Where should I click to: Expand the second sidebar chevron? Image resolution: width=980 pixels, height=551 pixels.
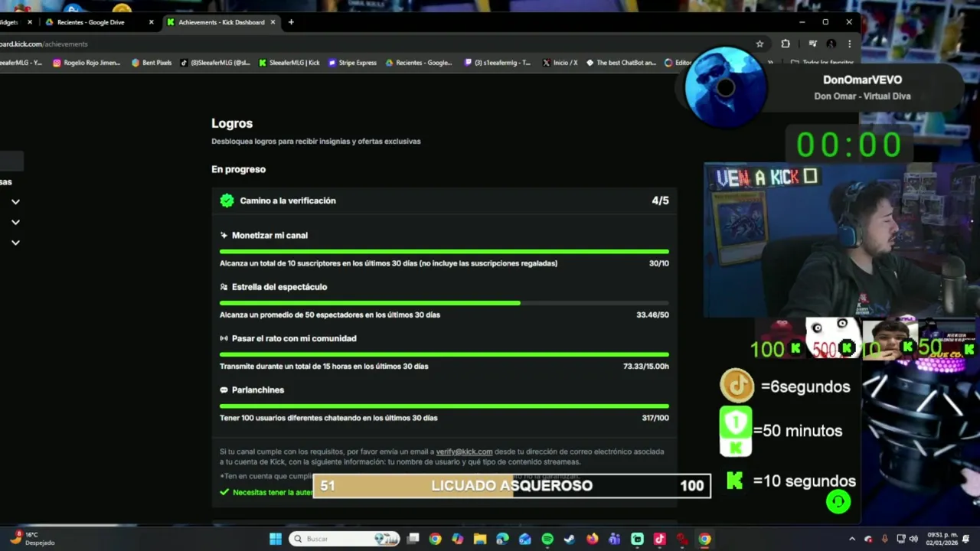pyautogui.click(x=15, y=222)
